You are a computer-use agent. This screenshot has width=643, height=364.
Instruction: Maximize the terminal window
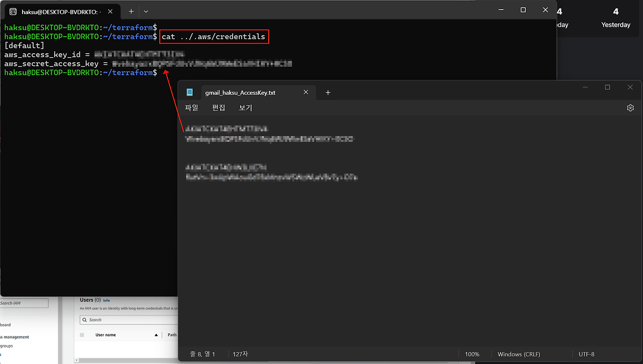[x=523, y=10]
